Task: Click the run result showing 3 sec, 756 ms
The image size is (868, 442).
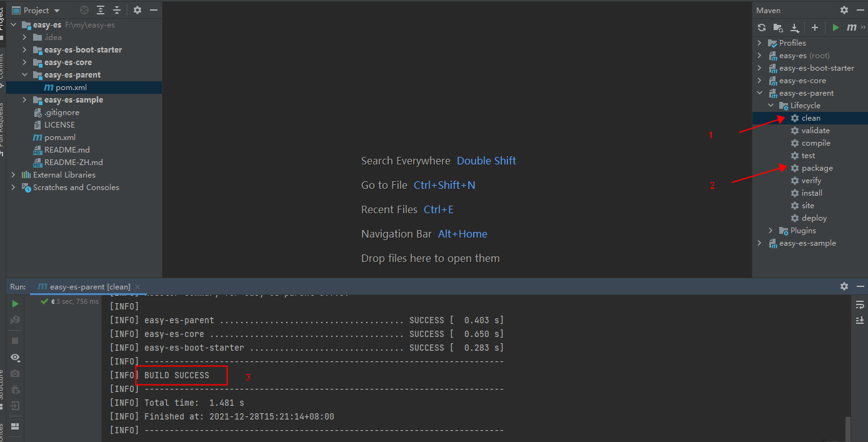Action: [x=69, y=301]
